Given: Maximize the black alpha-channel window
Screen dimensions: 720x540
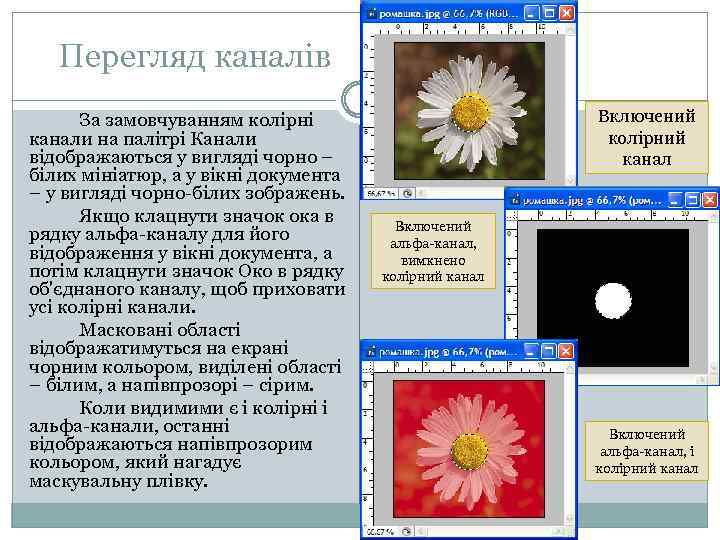Looking at the screenshot, I should point(692,200).
